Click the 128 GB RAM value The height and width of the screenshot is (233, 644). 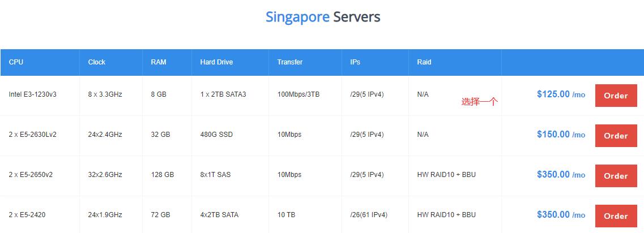pos(163,175)
